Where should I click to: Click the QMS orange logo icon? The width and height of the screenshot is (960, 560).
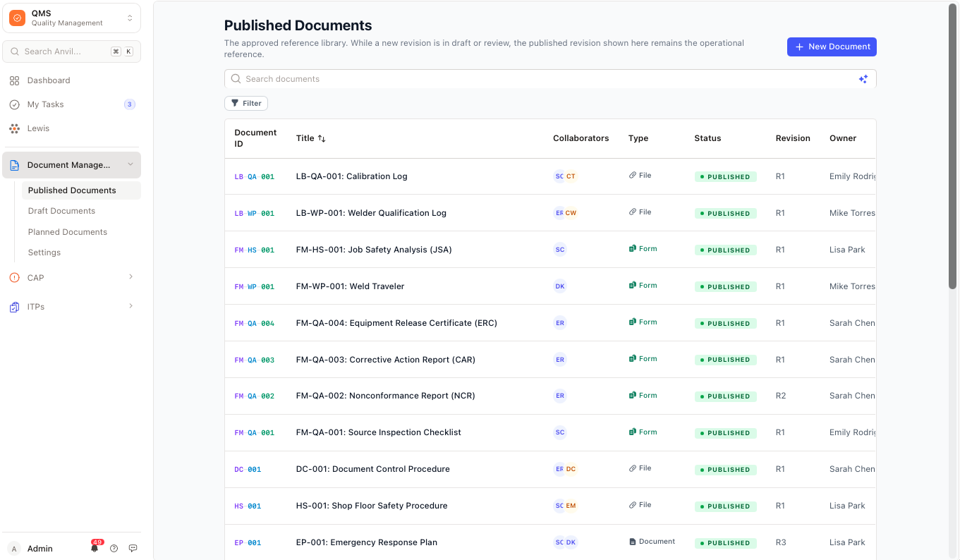pyautogui.click(x=17, y=18)
